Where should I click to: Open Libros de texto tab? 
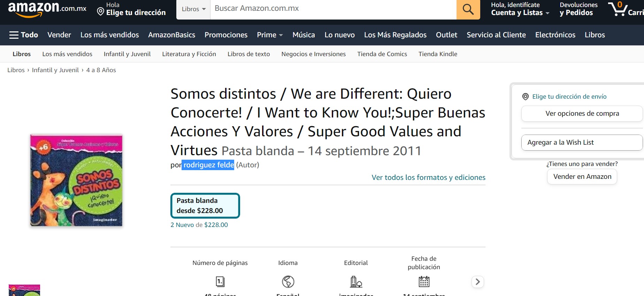coord(248,54)
